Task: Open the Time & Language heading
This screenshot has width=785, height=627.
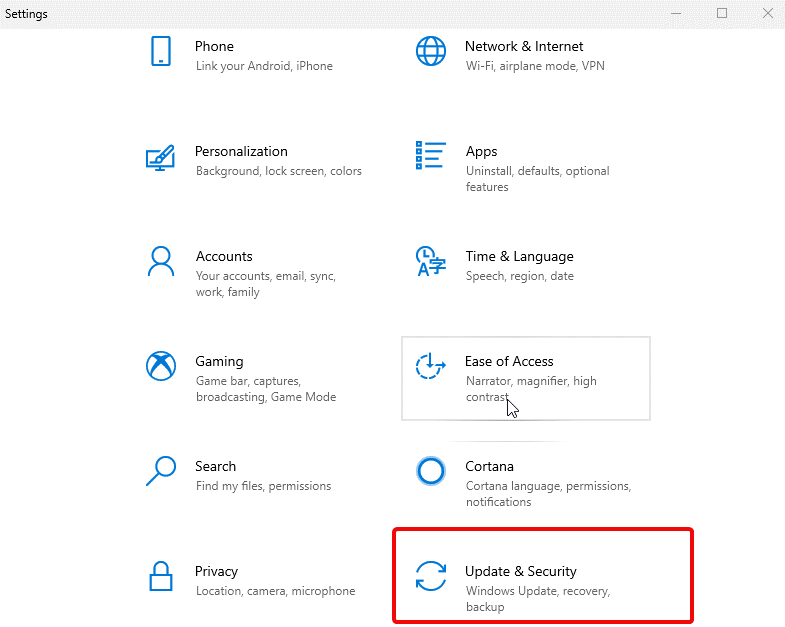Action: coord(520,256)
